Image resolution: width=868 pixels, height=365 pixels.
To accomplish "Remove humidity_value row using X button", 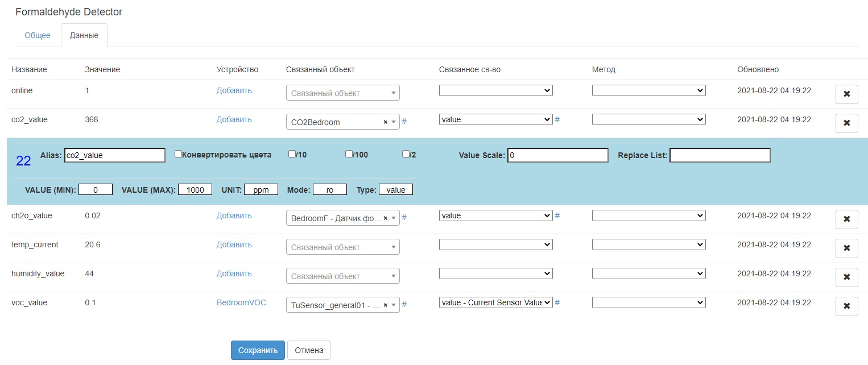I will [846, 277].
